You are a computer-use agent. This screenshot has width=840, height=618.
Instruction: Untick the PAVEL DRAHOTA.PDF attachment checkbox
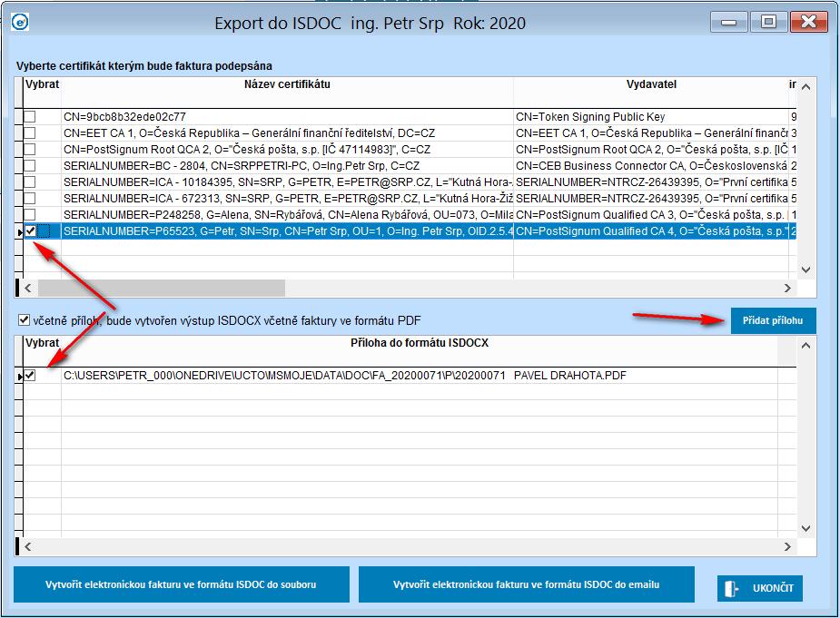pos(30,376)
